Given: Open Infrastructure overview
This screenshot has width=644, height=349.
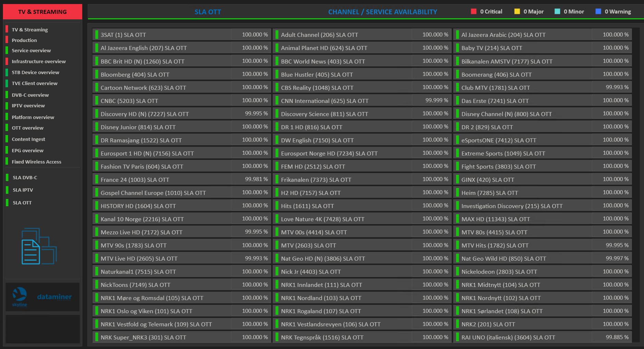Looking at the screenshot, I should coord(39,62).
